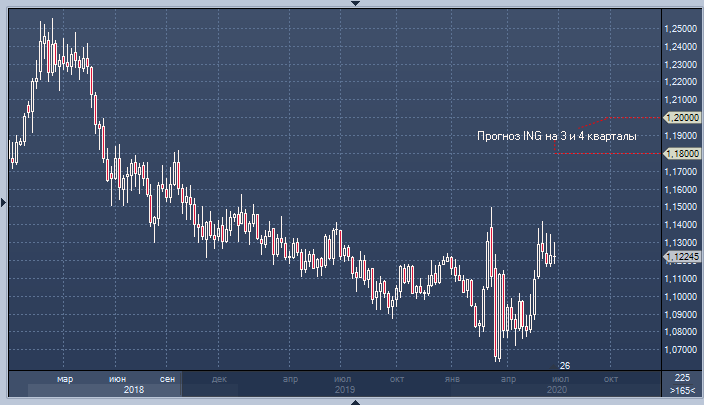Click the янв month label on time axis
This screenshot has height=405, width=704.
452,377
